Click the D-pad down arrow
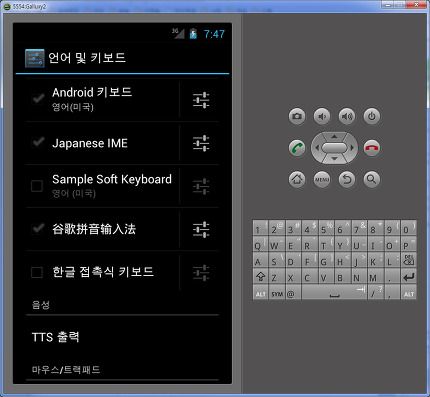The width and height of the screenshot is (430, 397). (x=334, y=159)
